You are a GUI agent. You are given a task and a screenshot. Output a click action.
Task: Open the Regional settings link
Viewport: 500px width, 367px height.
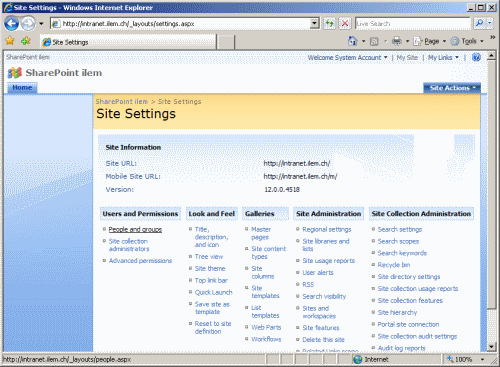(x=327, y=229)
